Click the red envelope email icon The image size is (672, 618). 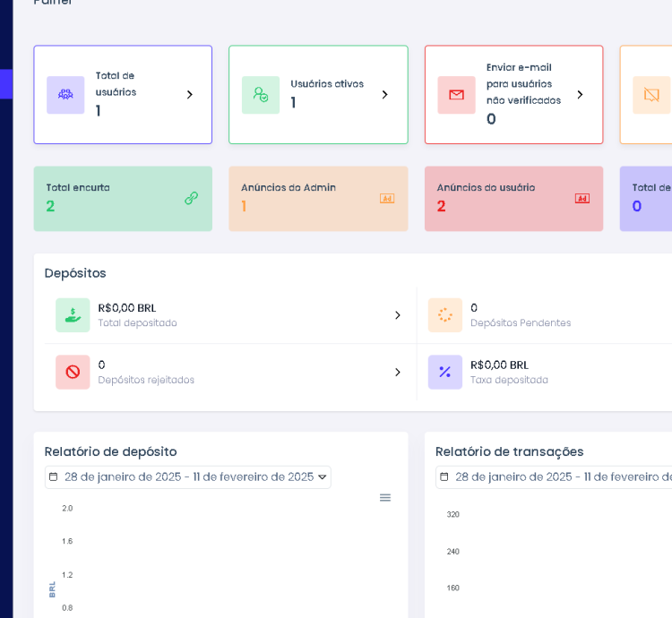coord(456,95)
